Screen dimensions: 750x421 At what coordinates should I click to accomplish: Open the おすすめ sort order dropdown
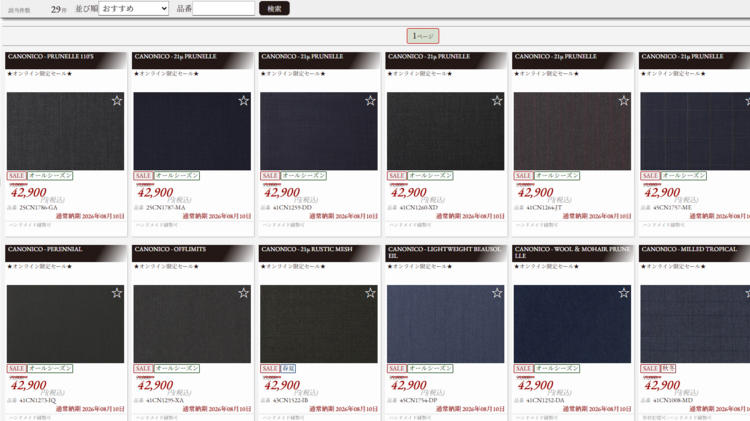point(133,8)
